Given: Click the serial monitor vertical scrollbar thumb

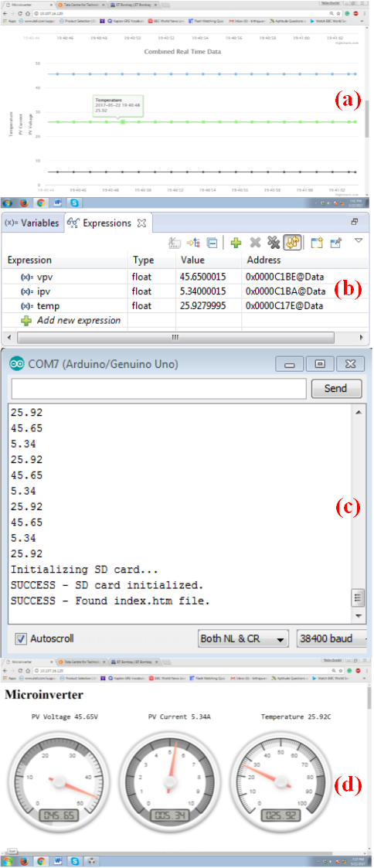Looking at the screenshot, I should [x=358, y=597].
